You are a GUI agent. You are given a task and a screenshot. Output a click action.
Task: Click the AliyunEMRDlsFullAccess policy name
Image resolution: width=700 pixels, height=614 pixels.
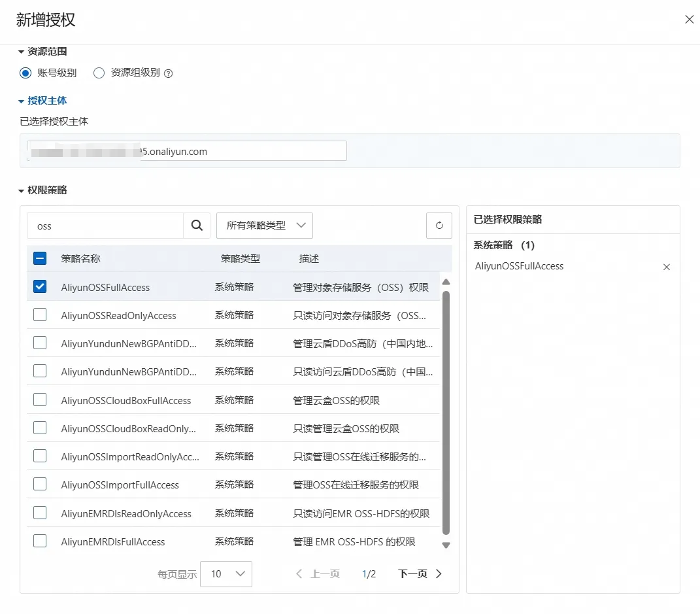point(113,541)
